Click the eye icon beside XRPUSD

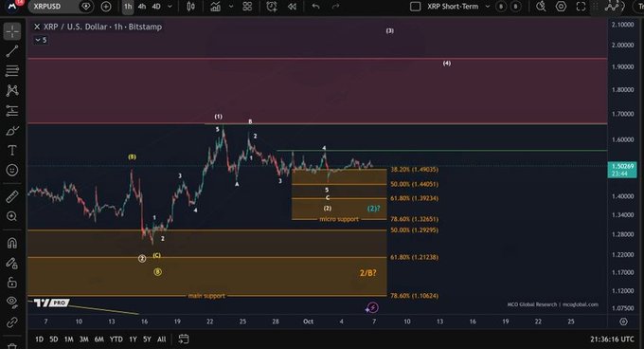pyautogui.click(x=86, y=7)
